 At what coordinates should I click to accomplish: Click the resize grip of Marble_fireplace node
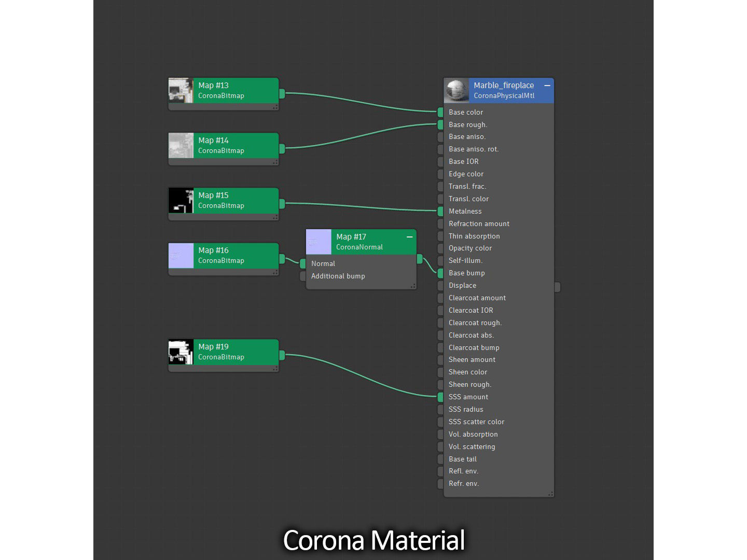point(550,494)
